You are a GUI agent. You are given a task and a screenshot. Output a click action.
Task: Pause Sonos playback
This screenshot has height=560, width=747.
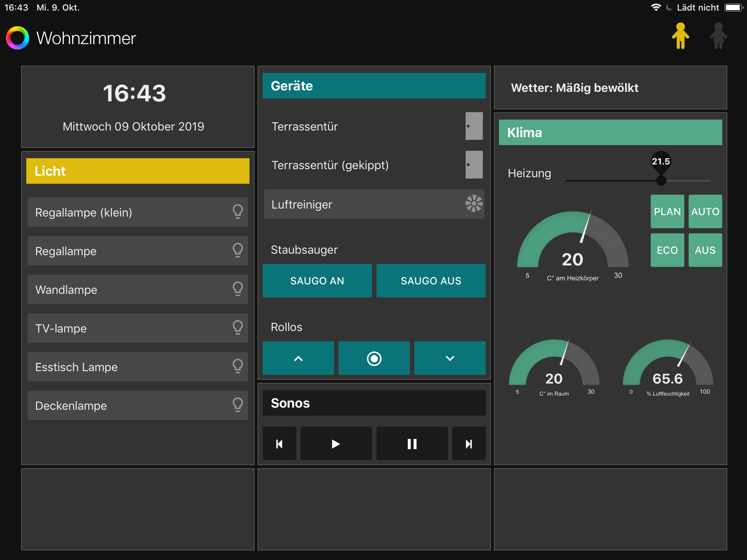click(x=412, y=444)
